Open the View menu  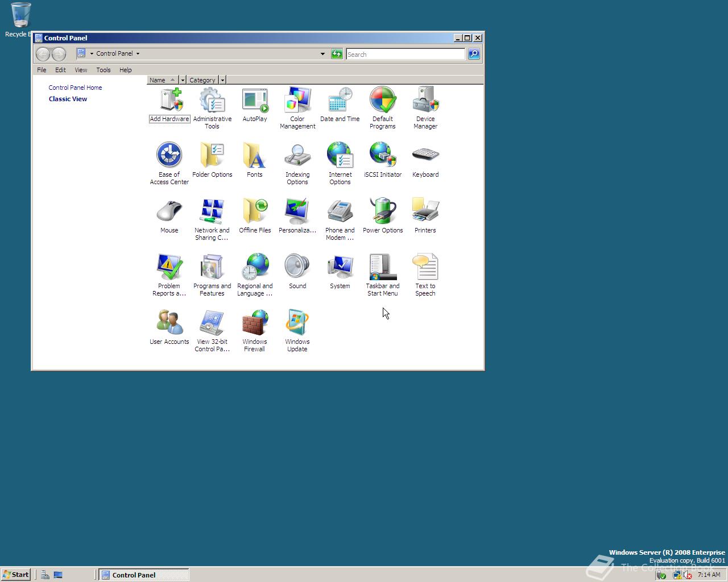(x=81, y=70)
